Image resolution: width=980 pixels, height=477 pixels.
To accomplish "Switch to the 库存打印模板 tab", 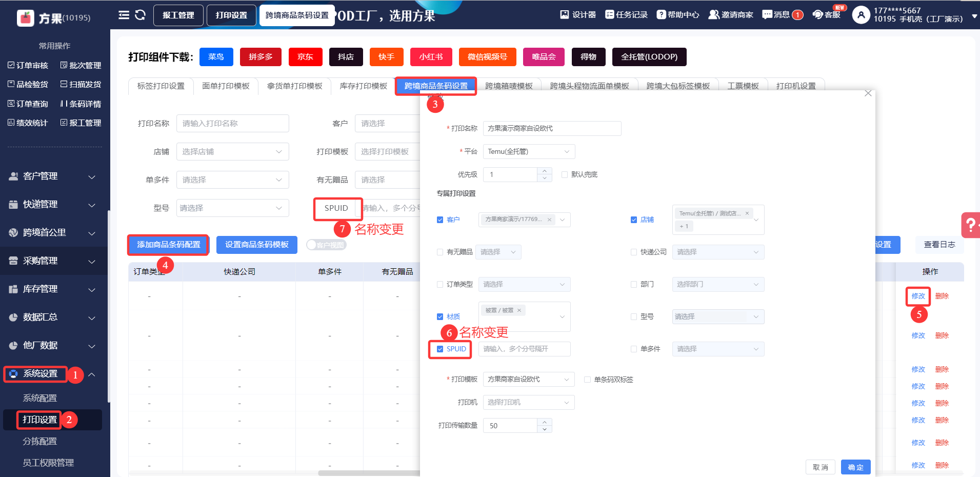I will [364, 86].
